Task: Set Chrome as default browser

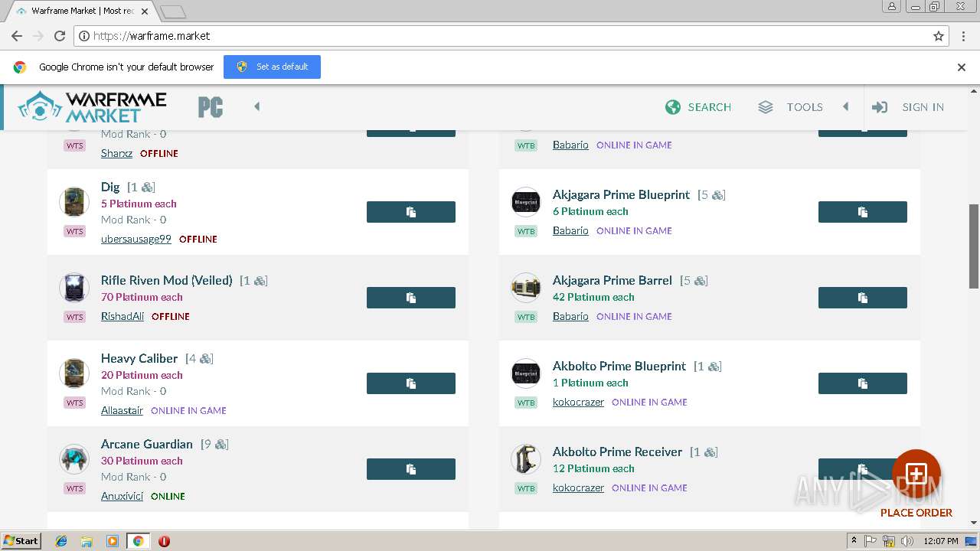Action: click(272, 67)
